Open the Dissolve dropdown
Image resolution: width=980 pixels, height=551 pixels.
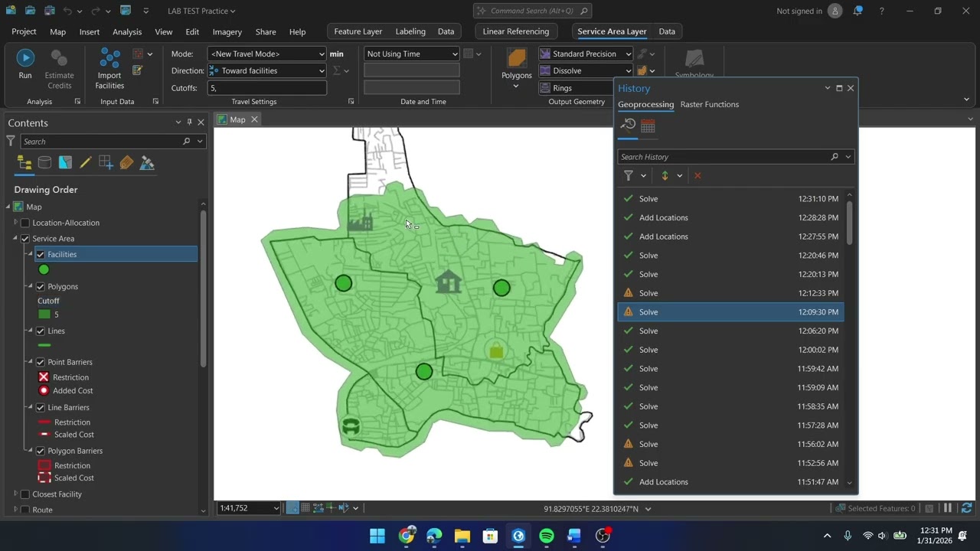pos(585,70)
